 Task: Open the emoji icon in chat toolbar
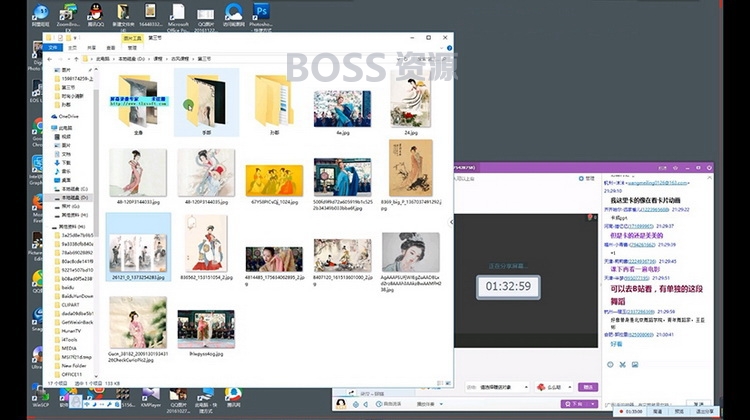tap(610, 365)
